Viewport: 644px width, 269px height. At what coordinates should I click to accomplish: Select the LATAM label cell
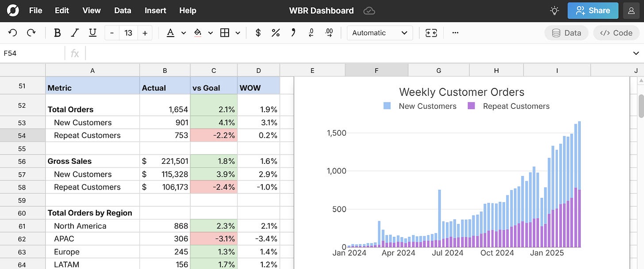[x=92, y=264]
